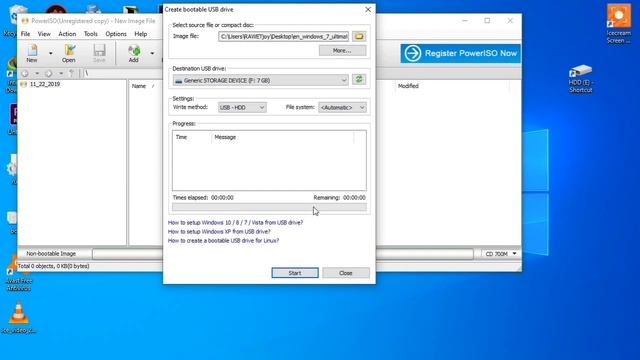The height and width of the screenshot is (360, 640).
Task: Open dropdown arrow next to back navigation
Action: 37,73
